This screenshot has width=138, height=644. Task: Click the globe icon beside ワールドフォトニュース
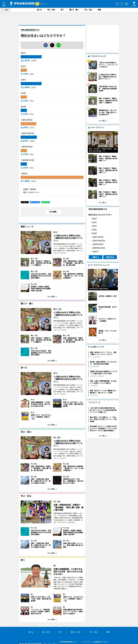tap(89, 265)
